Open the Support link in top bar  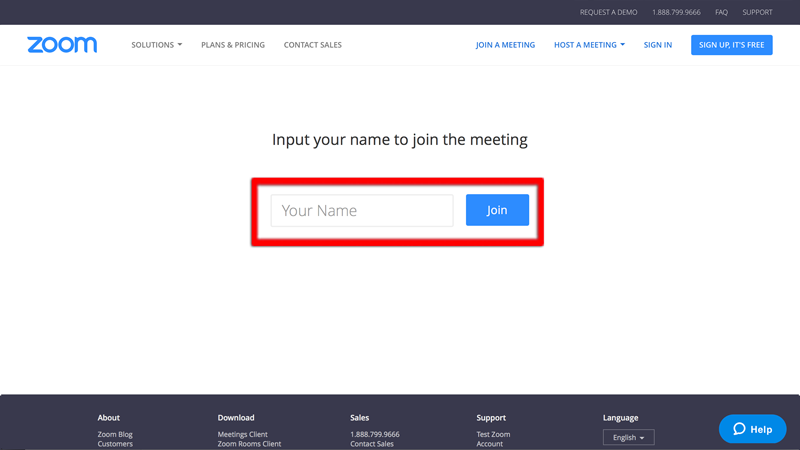pyautogui.click(x=757, y=12)
